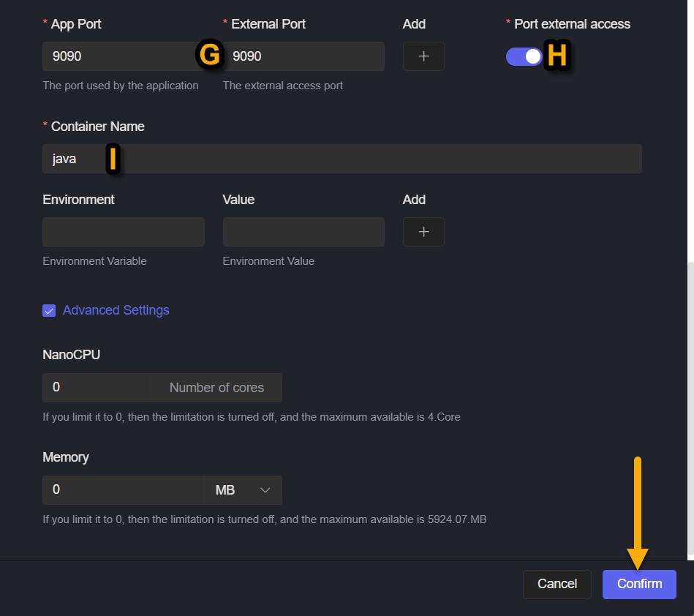Toggle the Port external access switch
This screenshot has height=616, width=694.
[524, 56]
